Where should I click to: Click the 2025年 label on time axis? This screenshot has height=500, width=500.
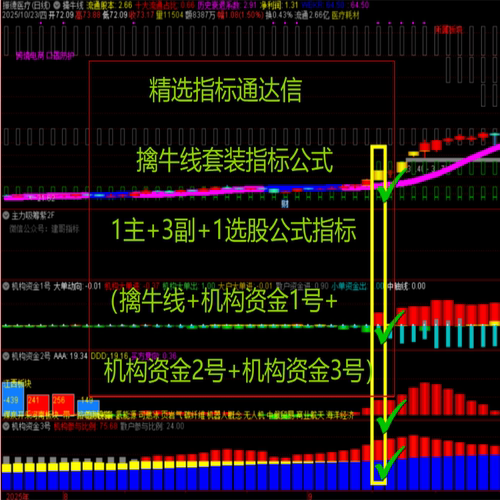point(17,496)
